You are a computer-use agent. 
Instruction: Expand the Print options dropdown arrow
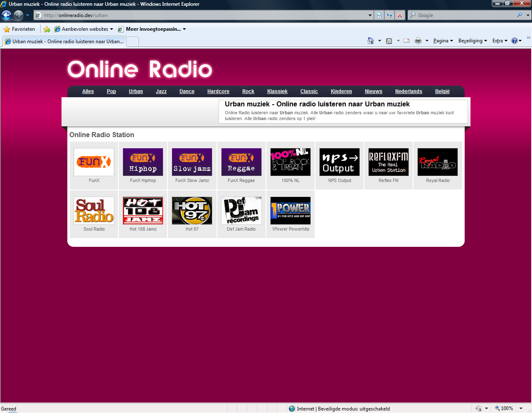click(x=427, y=41)
